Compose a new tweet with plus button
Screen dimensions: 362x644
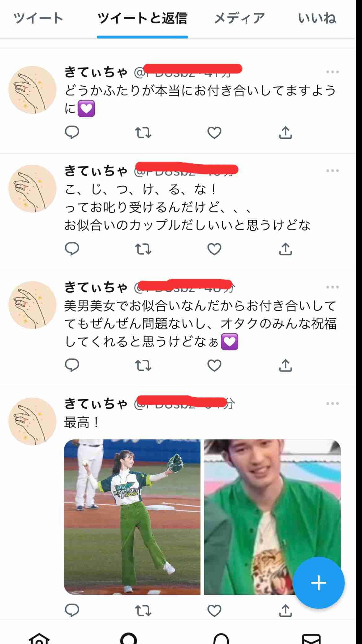tap(319, 583)
